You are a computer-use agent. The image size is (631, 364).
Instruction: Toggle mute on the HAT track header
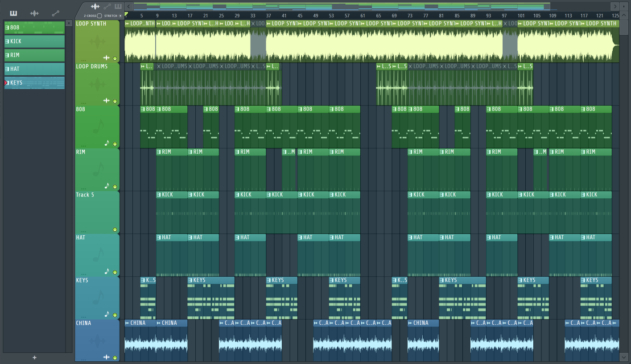tap(115, 272)
